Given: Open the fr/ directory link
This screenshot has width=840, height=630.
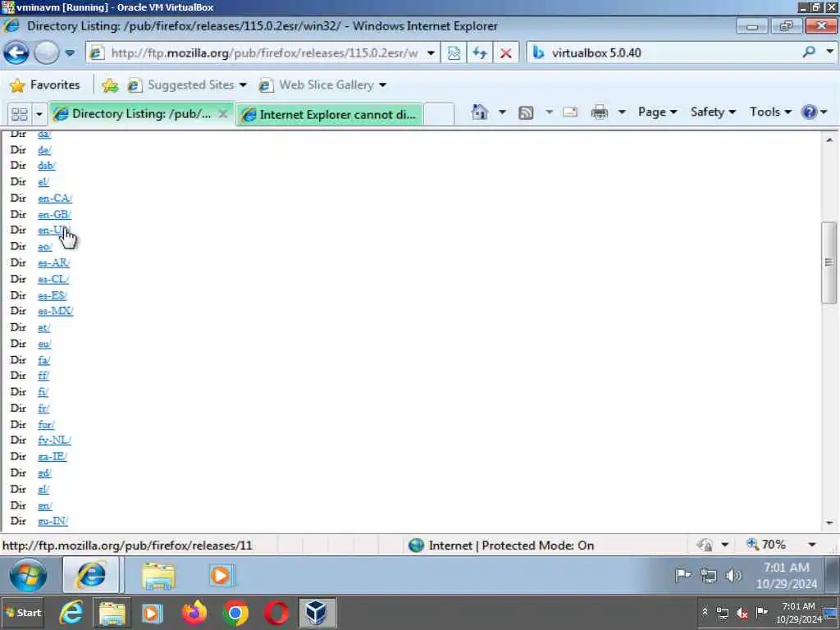Looking at the screenshot, I should 43,409.
